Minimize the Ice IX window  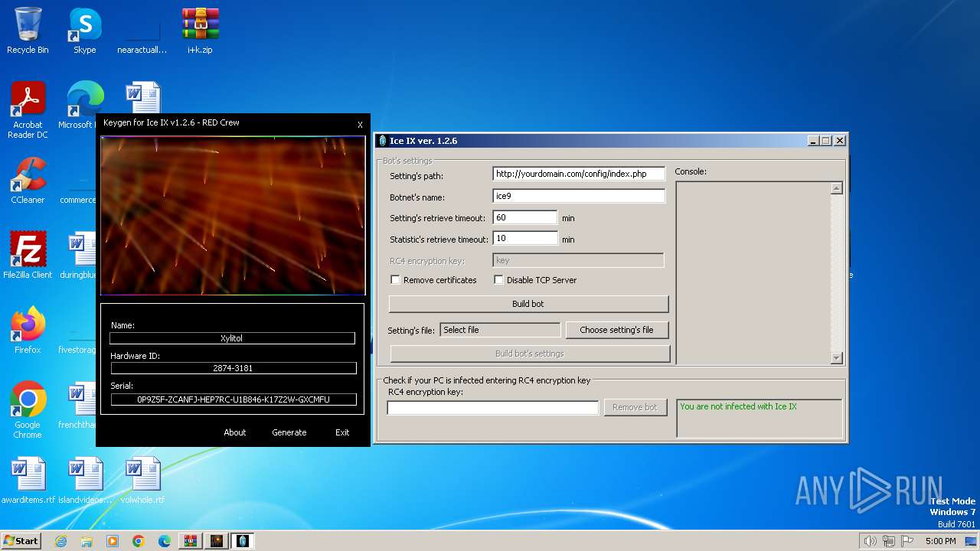(813, 141)
